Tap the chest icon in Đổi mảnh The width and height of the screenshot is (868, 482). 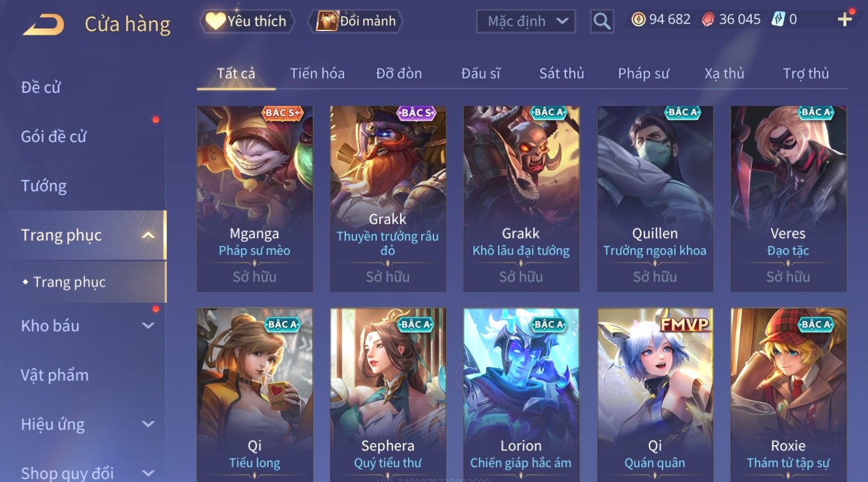pos(327,21)
